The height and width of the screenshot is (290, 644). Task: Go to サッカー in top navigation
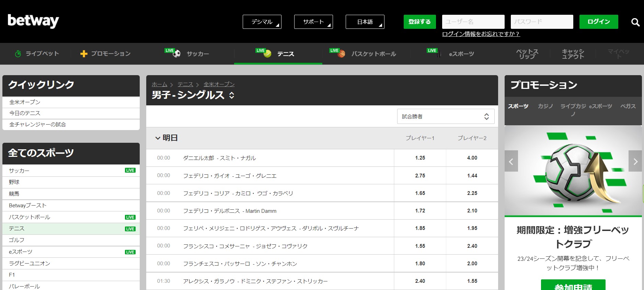pos(198,54)
